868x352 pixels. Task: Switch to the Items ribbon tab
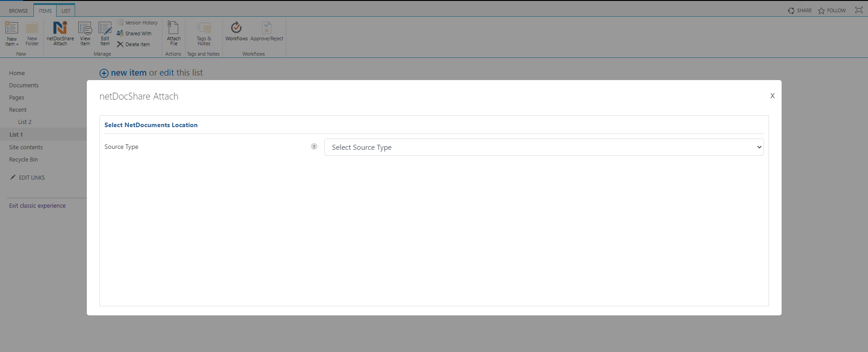[x=45, y=11]
